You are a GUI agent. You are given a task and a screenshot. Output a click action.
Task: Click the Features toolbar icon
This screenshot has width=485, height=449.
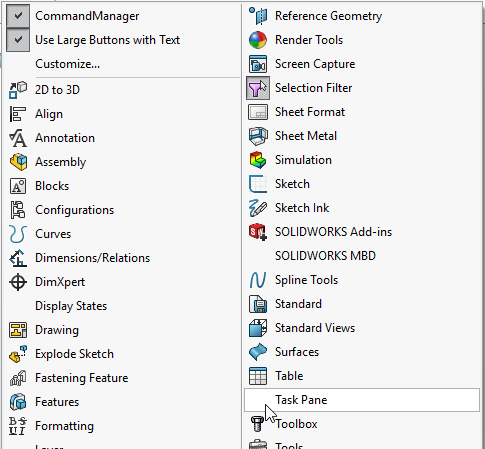click(x=18, y=402)
